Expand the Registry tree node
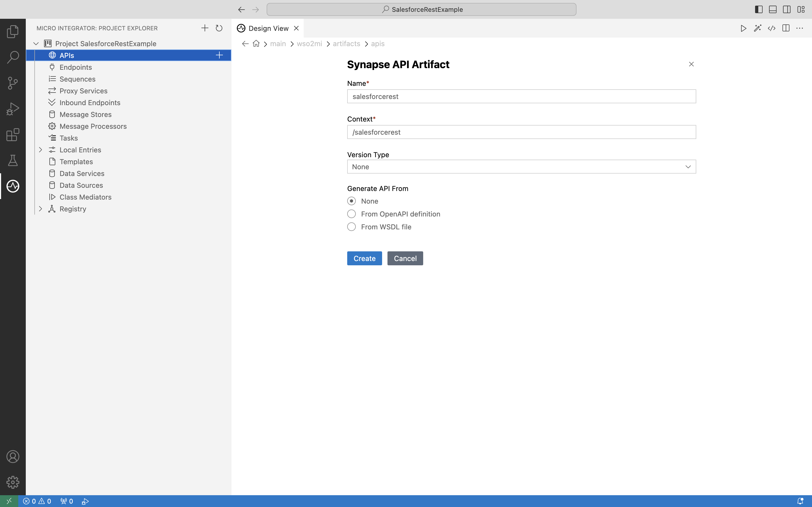 point(41,209)
